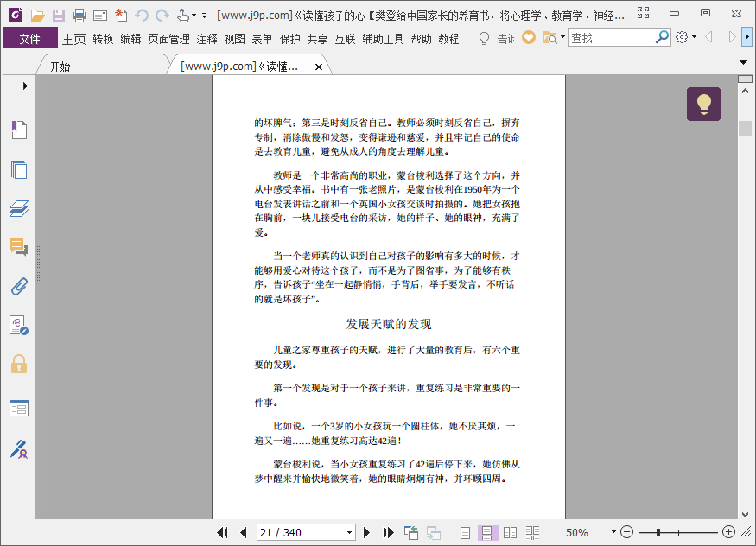Open the 注释 ribbon tab
756x546 pixels.
(206, 39)
